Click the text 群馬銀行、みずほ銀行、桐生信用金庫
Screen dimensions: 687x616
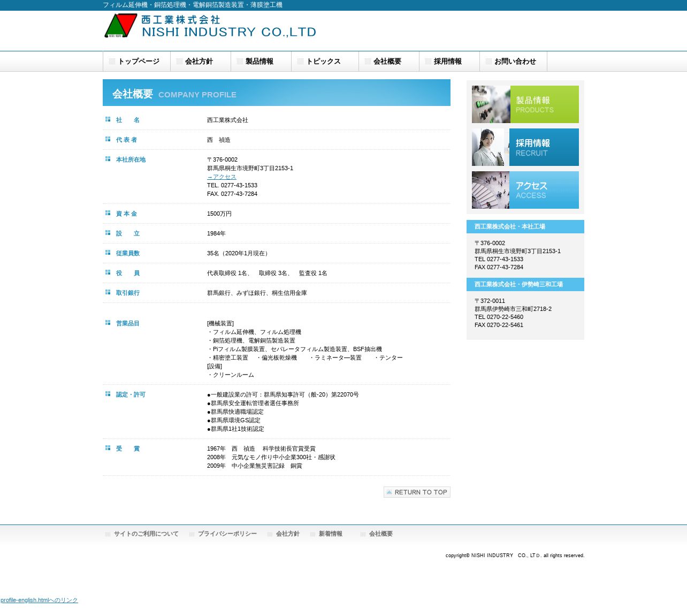pos(257,293)
